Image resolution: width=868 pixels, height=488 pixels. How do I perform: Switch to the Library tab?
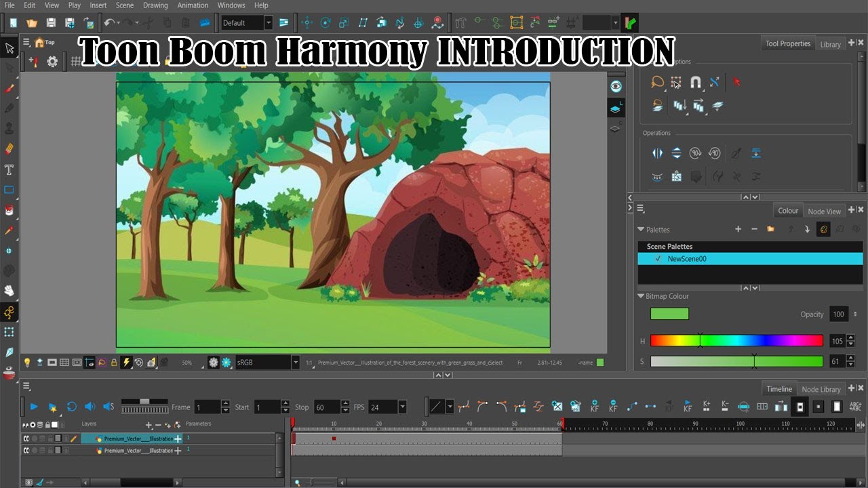click(x=830, y=44)
